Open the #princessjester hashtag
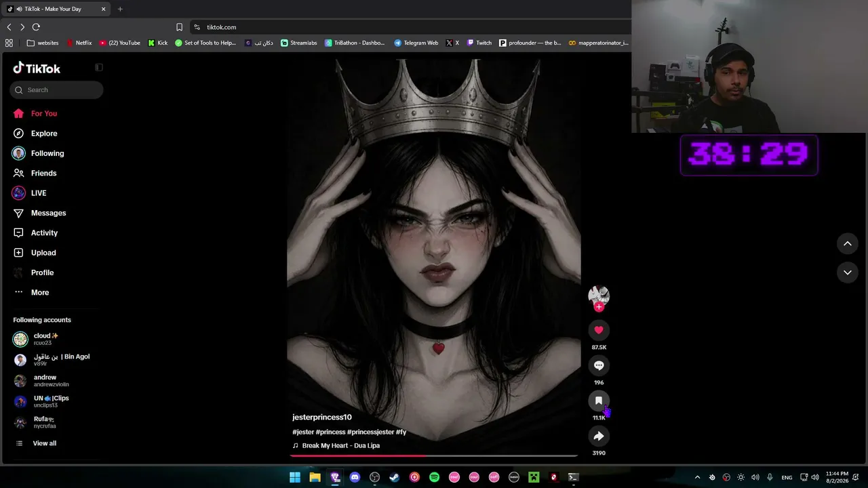This screenshot has width=868, height=488. pyautogui.click(x=371, y=432)
